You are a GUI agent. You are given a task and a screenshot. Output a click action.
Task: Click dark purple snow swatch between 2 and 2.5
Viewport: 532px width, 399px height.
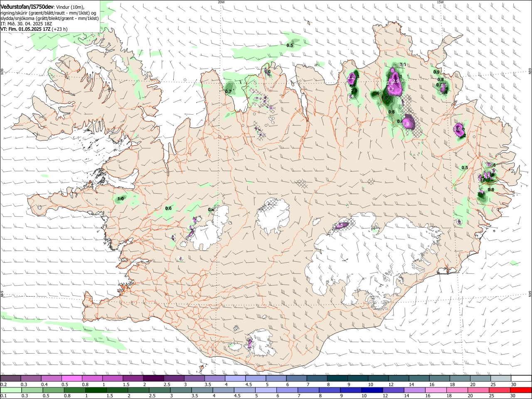coord(153,379)
